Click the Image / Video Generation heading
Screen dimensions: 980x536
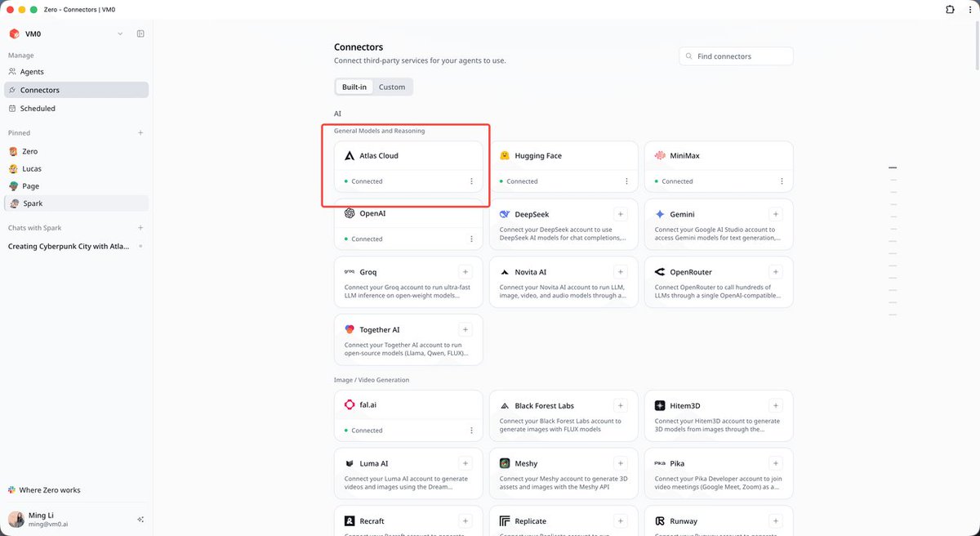point(372,380)
